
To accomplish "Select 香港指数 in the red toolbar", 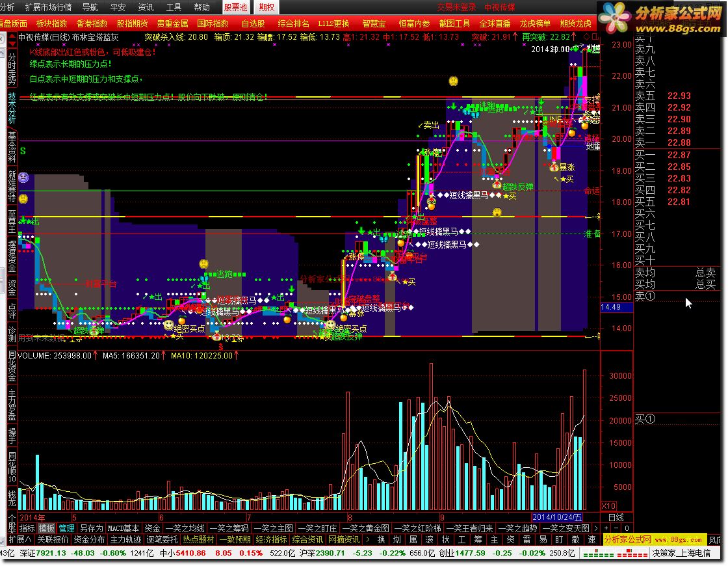I will [92, 23].
